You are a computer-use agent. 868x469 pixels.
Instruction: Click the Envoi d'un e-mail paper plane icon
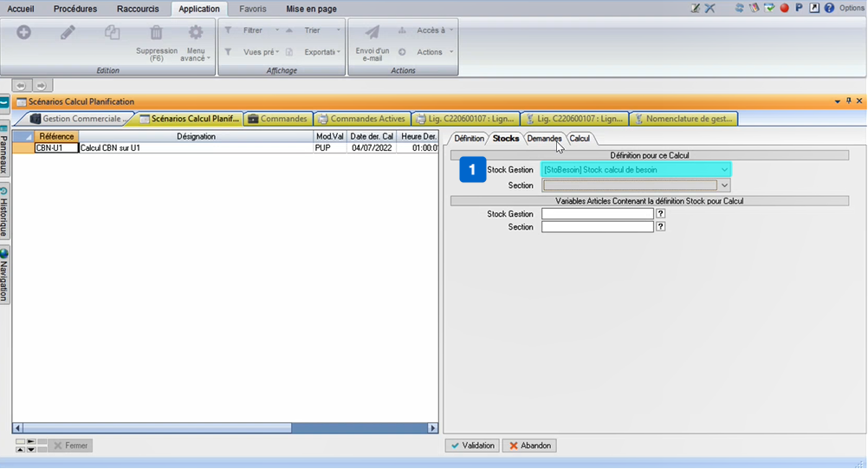(372, 34)
